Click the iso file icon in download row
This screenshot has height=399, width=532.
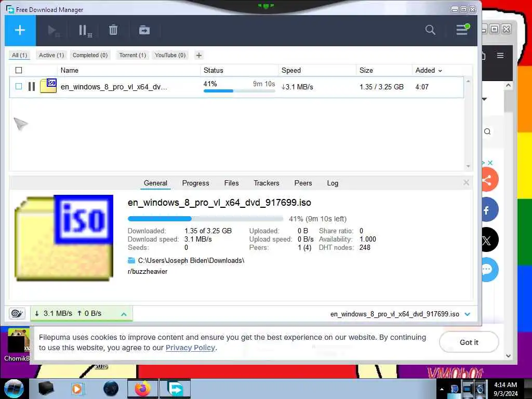pyautogui.click(x=48, y=86)
